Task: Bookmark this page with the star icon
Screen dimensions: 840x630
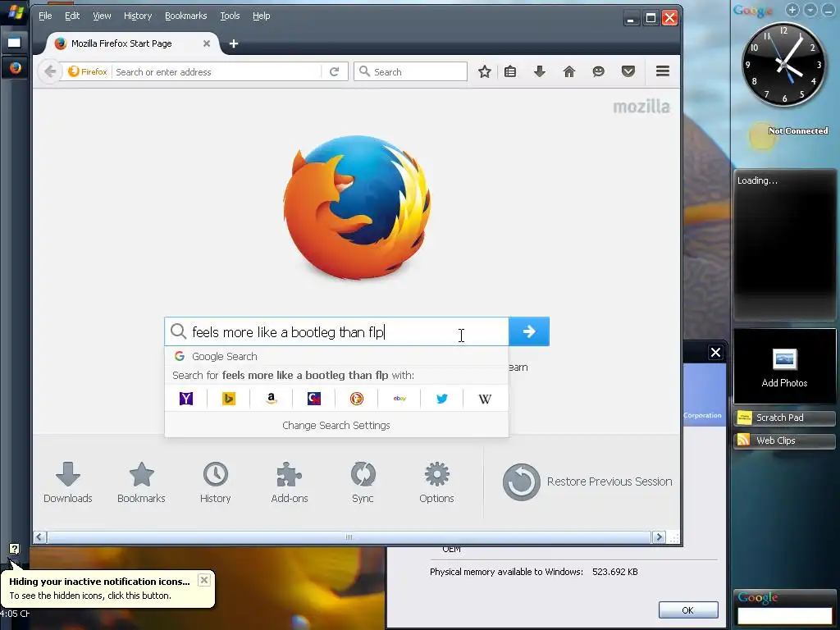Action: point(484,71)
